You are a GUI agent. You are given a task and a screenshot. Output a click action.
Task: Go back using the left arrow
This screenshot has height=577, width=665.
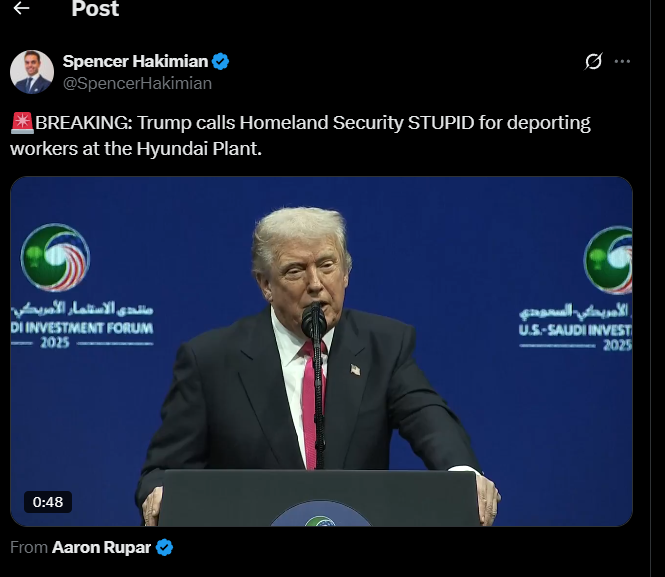click(21, 8)
